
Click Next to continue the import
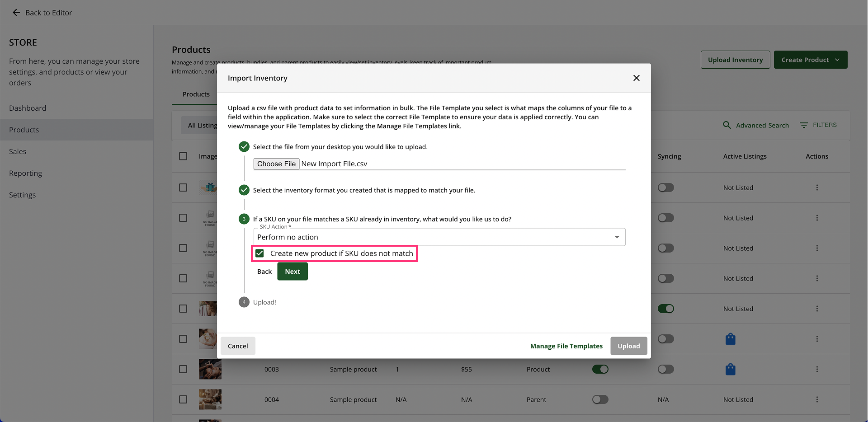292,272
